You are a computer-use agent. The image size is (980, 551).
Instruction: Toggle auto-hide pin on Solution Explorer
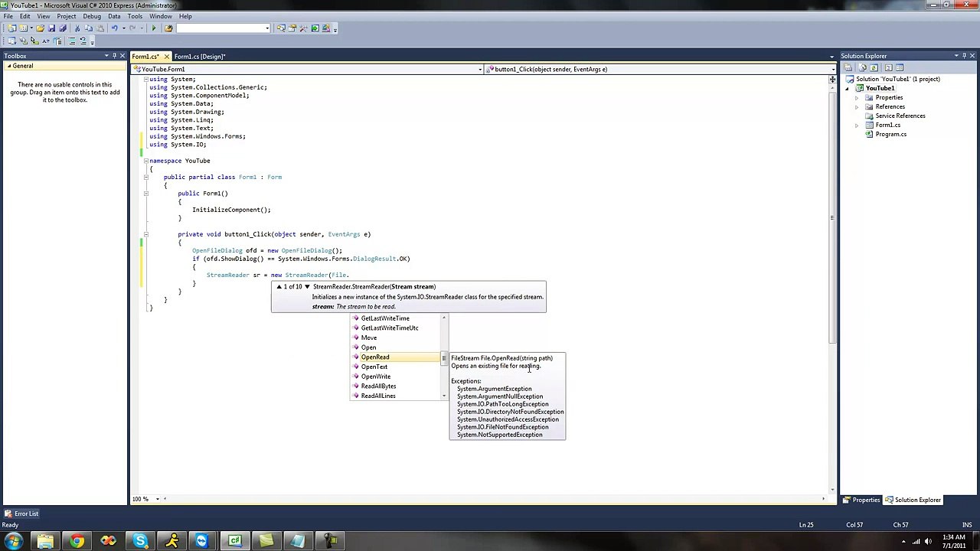(965, 56)
